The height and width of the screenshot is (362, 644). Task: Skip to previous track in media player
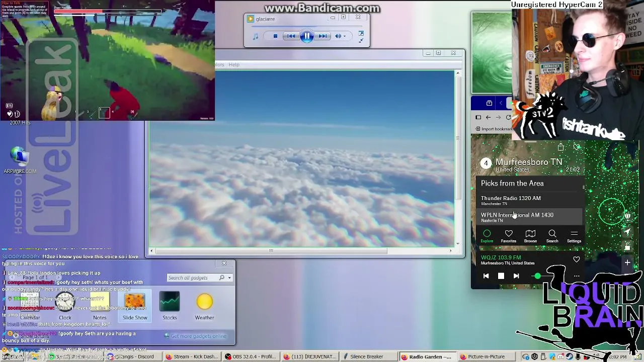click(291, 36)
